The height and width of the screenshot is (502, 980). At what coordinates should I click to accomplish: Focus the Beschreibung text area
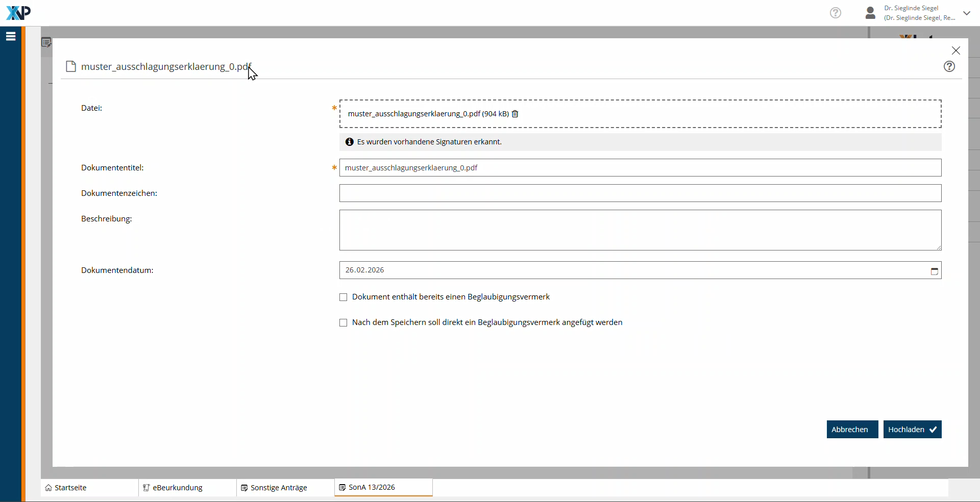click(640, 230)
